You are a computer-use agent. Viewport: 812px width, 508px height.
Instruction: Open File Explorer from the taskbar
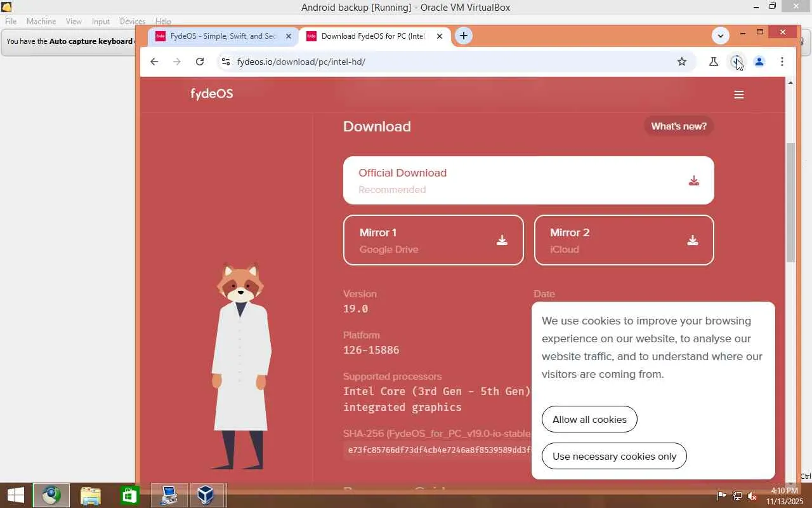91,495
